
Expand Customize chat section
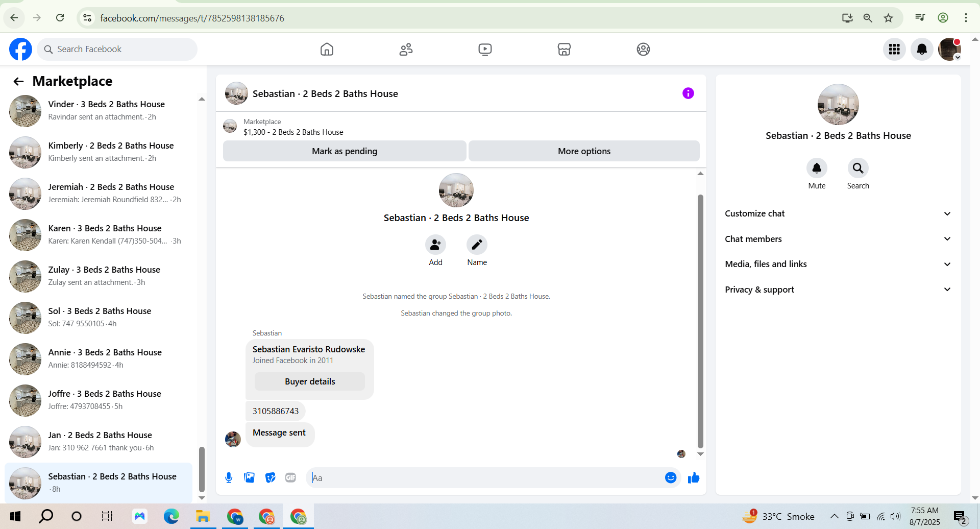tap(838, 213)
